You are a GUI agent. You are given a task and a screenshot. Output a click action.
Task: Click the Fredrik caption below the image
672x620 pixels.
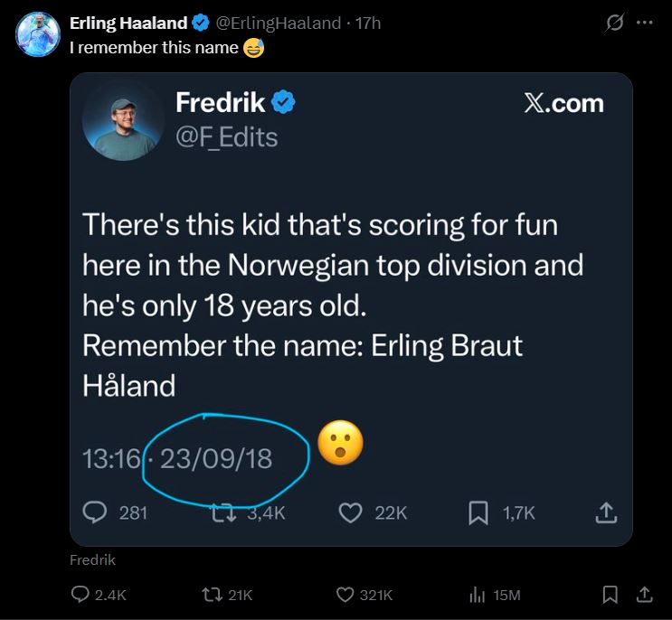tap(92, 559)
